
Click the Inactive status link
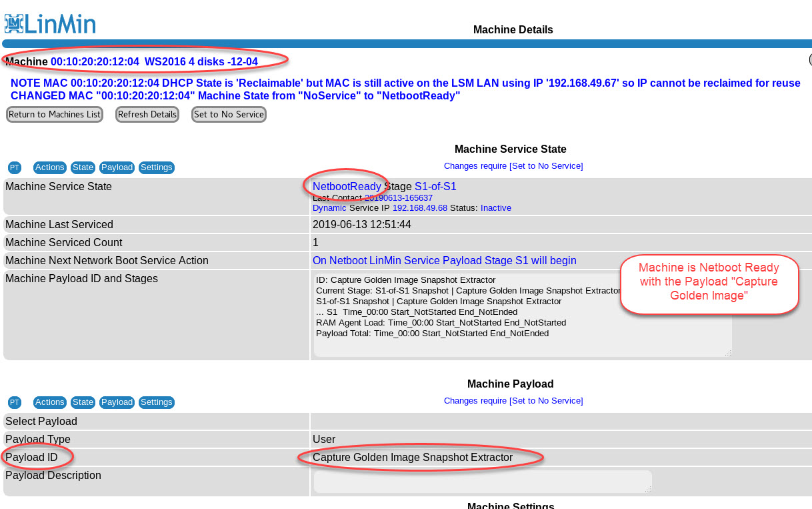(495, 208)
